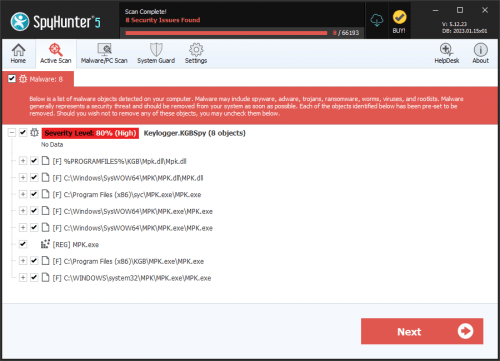Image resolution: width=500 pixels, height=361 pixels.
Task: Toggle the Malware: 8 category checkbox
Action: 12,79
